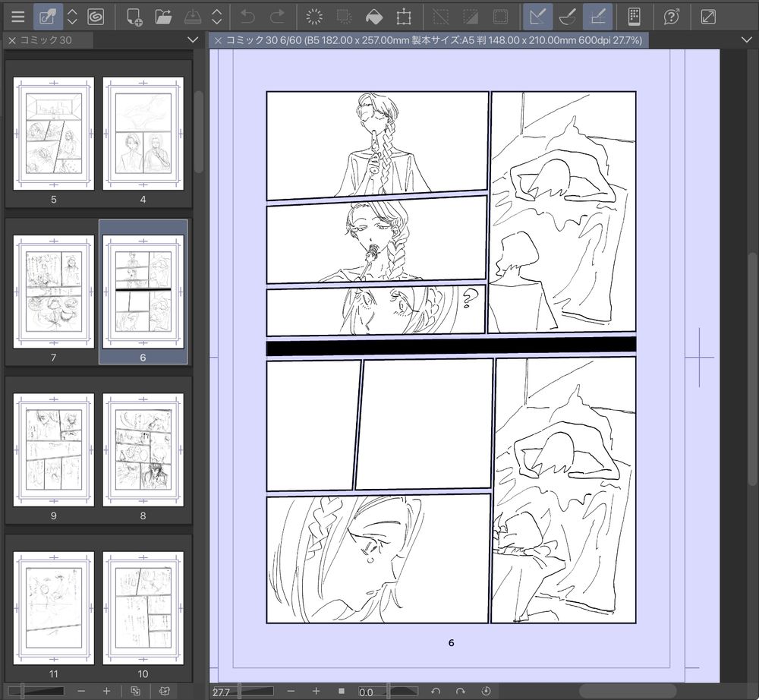The width and height of the screenshot is (759, 700).
Task: Open page 8 thumbnail
Action: pos(143,449)
